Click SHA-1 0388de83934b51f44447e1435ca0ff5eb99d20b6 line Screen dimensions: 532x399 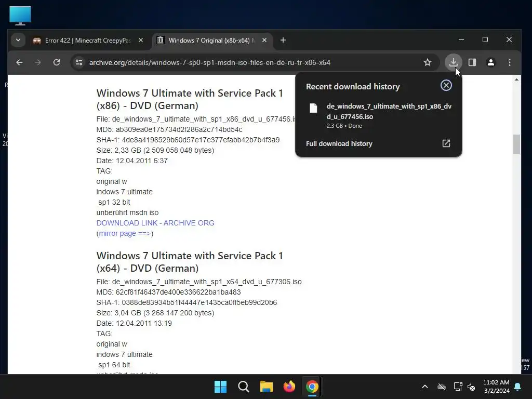187,303
